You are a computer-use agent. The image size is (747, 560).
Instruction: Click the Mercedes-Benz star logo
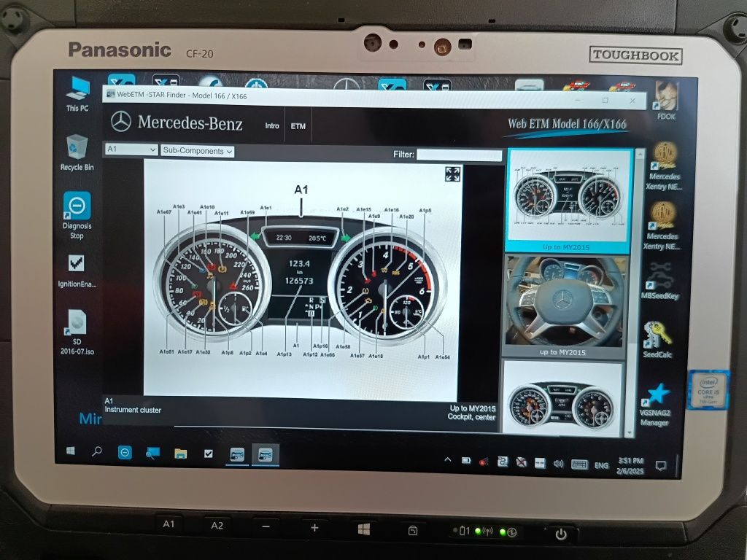120,122
